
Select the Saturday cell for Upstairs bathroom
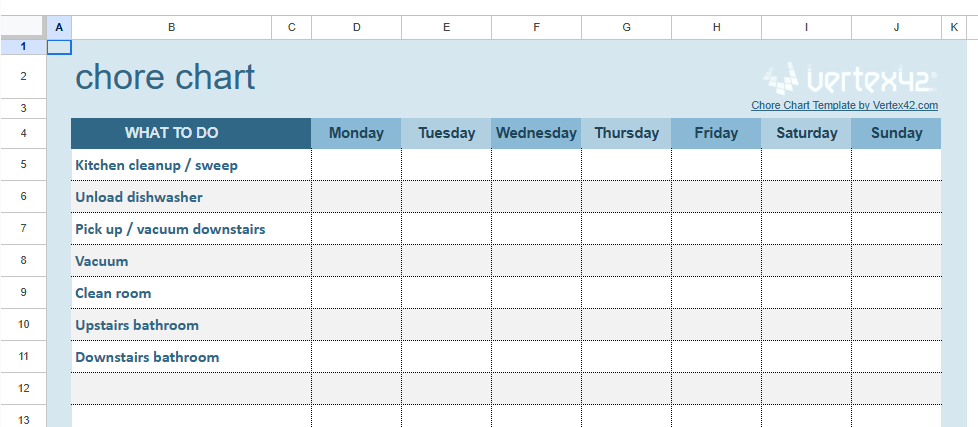(806, 325)
